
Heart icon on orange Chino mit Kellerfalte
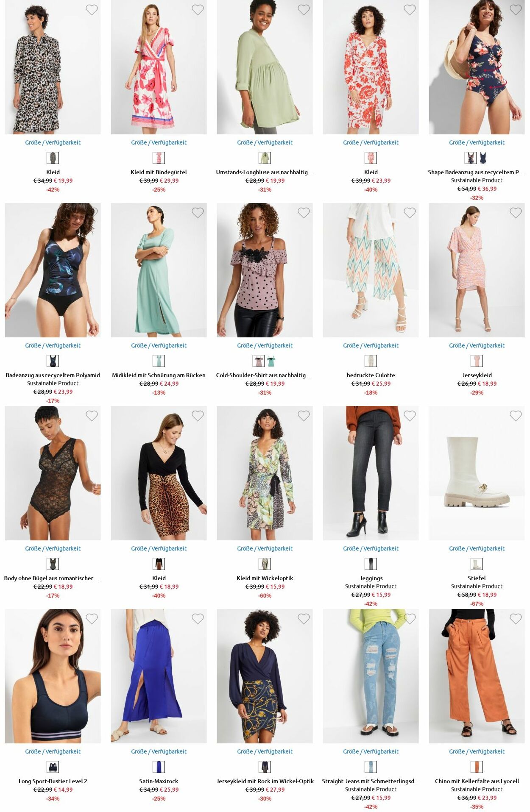pyautogui.click(x=516, y=619)
